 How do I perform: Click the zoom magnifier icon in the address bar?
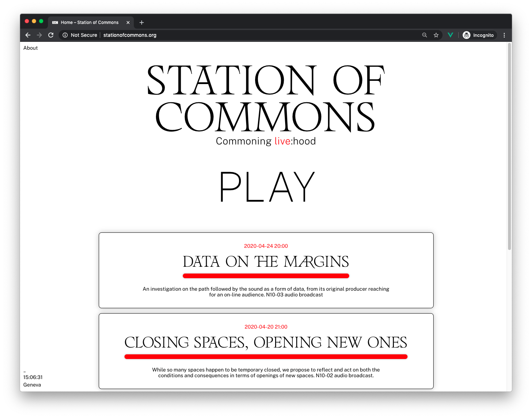tap(425, 35)
